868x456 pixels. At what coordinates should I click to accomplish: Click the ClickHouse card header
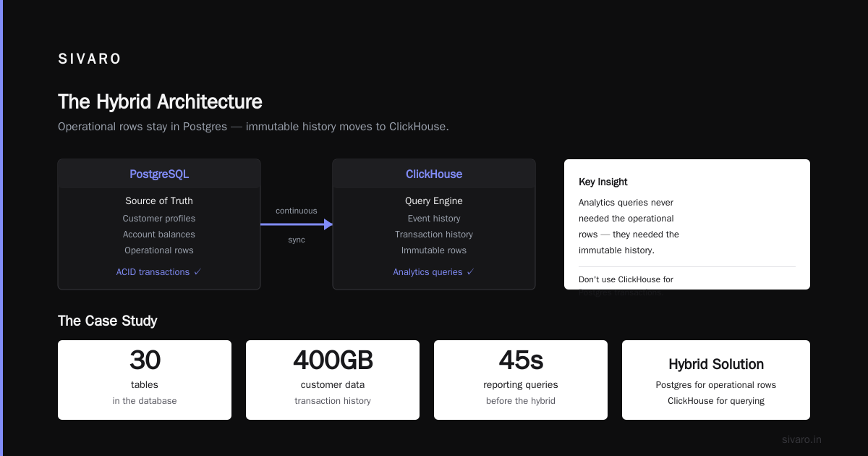coord(434,174)
